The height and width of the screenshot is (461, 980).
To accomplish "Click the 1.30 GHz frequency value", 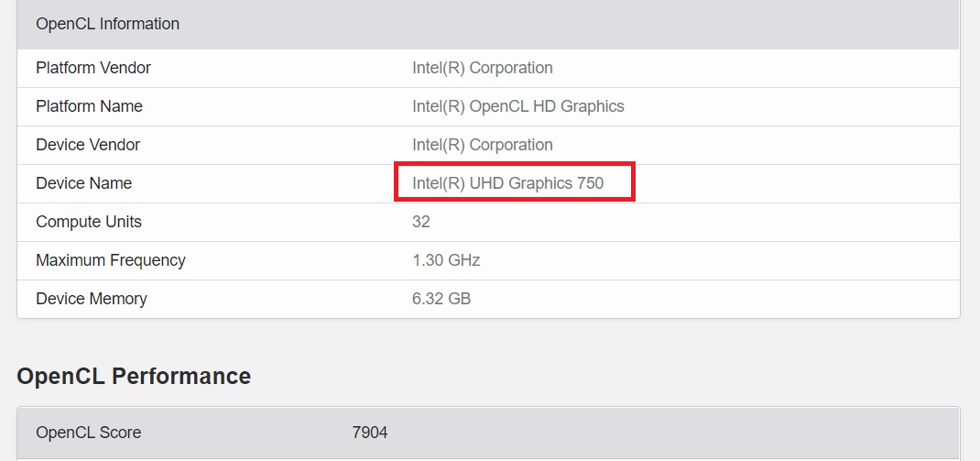I will [x=446, y=260].
